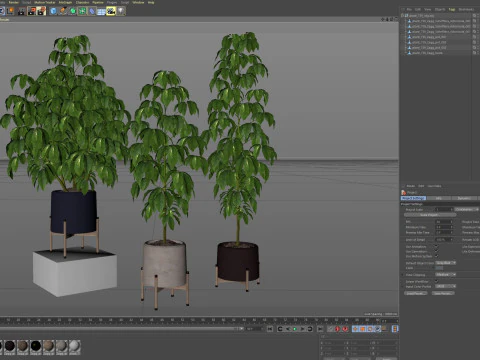Click the viewport rotate camera navigation icon
Screen dimensions: 480x360
(x=391, y=19)
